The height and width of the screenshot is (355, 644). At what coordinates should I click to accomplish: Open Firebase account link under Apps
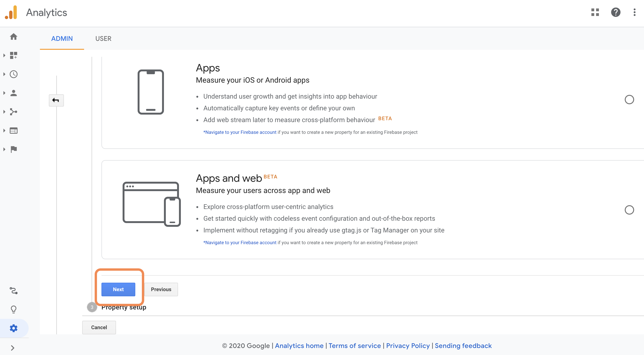pos(240,132)
